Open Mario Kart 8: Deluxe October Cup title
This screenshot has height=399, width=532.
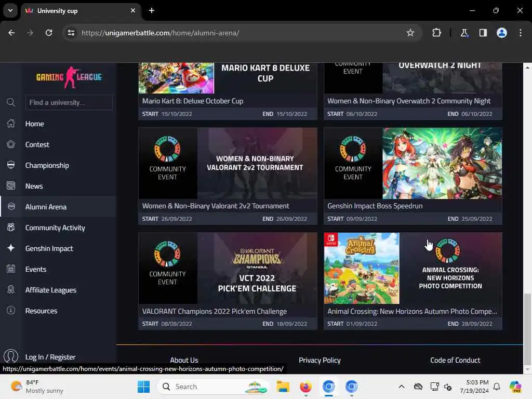point(193,101)
